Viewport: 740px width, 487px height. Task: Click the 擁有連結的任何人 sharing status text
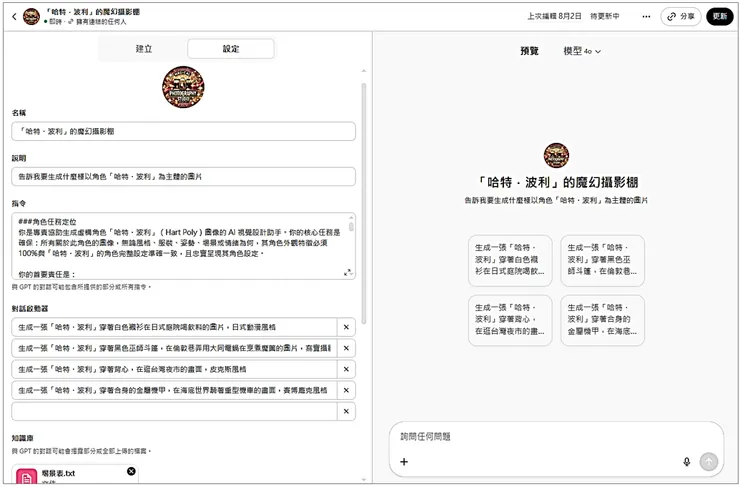point(101,22)
